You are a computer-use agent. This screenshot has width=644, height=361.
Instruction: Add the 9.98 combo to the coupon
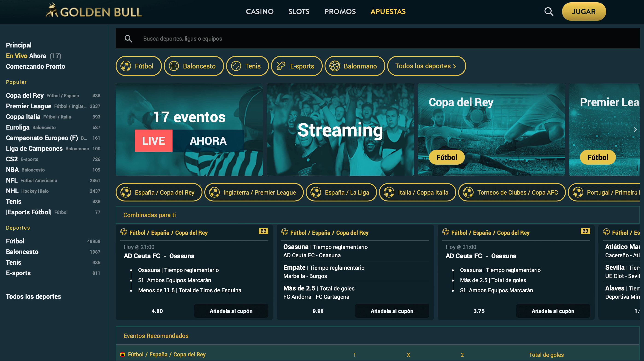[392, 311]
